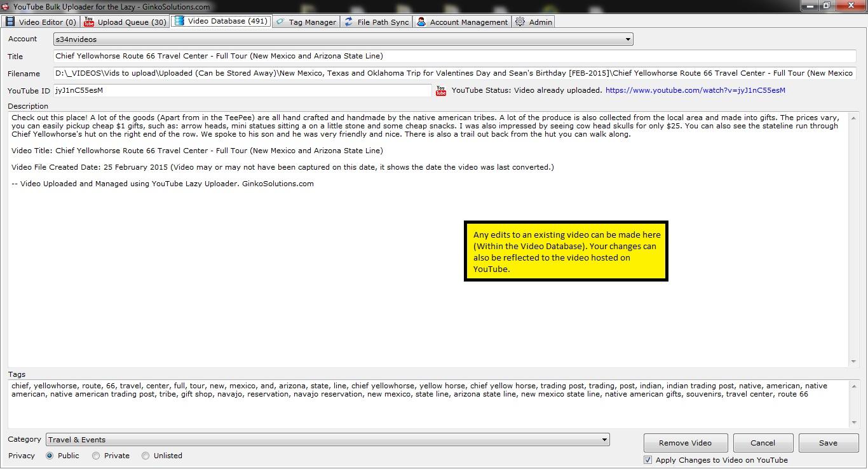Switch to Upload Queue (30) tab
The width and height of the screenshot is (868, 469).
point(125,22)
